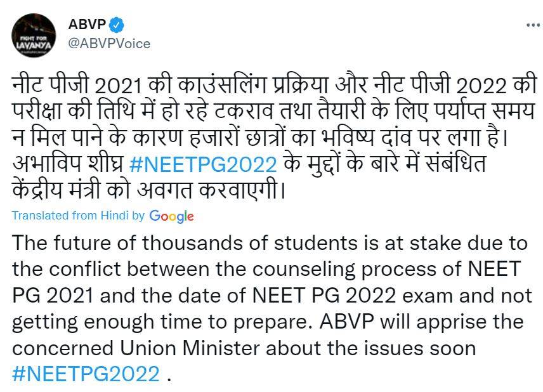Open the #NEETPG2022 hashtag in the Hindi text

203,164
